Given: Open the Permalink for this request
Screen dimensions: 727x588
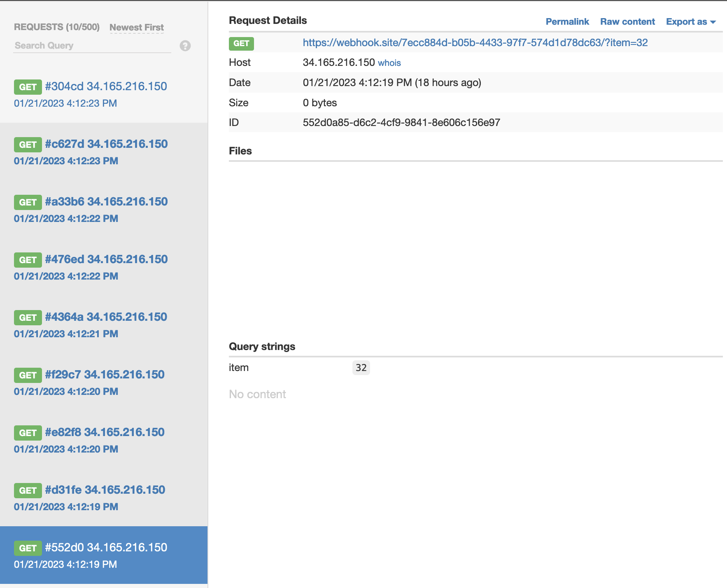Looking at the screenshot, I should click(567, 22).
